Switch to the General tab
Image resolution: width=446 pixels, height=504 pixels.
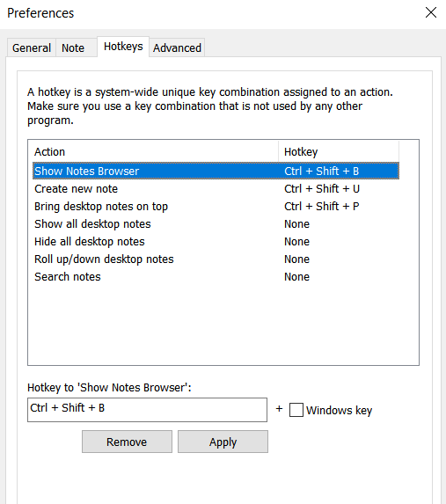32,47
